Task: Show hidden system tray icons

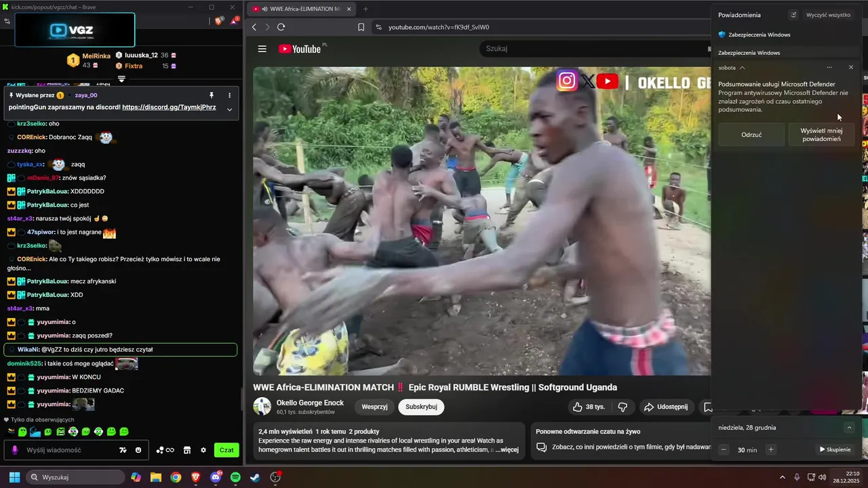Action: coord(782,477)
